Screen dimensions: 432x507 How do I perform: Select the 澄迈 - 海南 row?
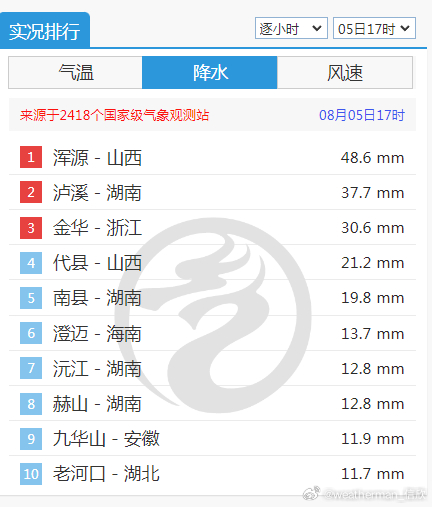click(212, 333)
